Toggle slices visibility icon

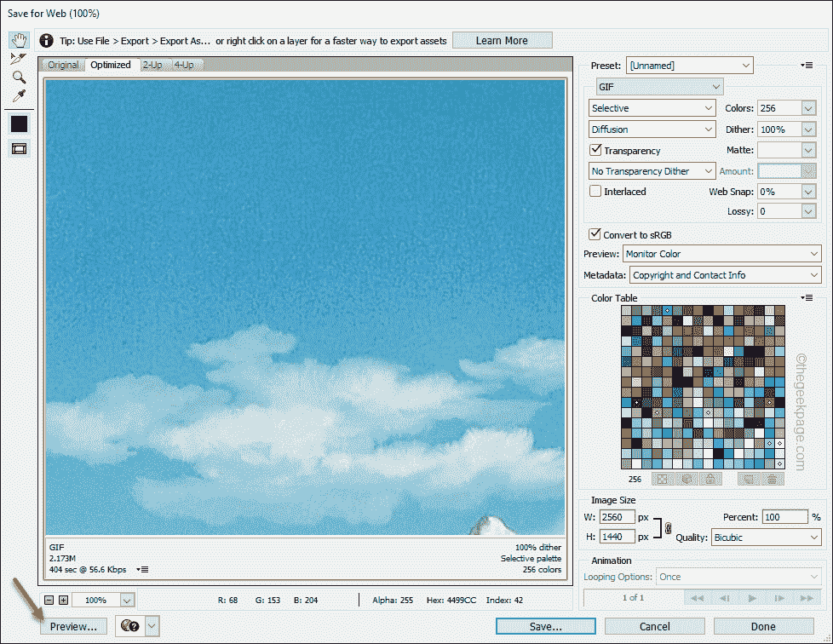pyautogui.click(x=19, y=148)
